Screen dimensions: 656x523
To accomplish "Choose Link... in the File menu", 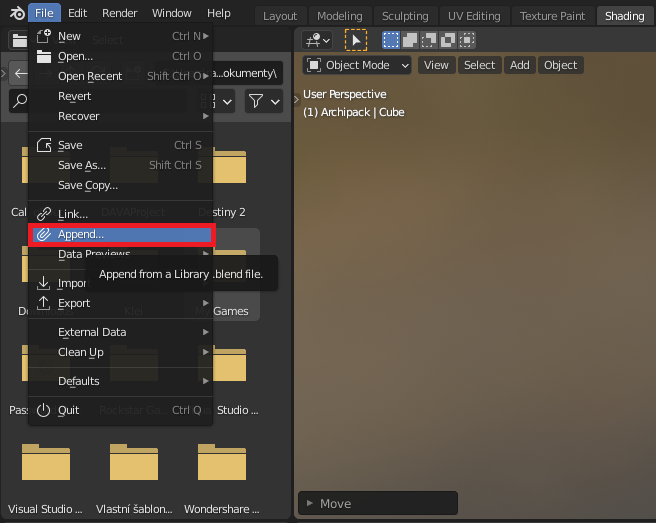I will coord(120,214).
